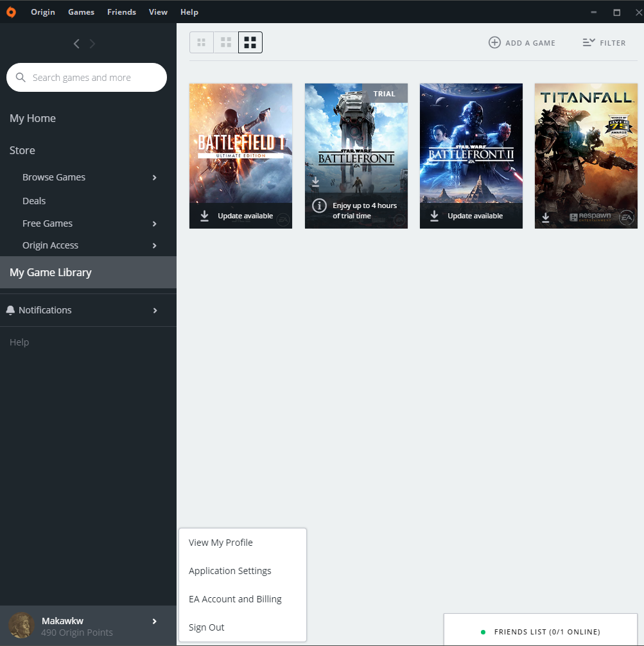Click the Filter button label
Screen dimensions: 644x646
tap(613, 43)
